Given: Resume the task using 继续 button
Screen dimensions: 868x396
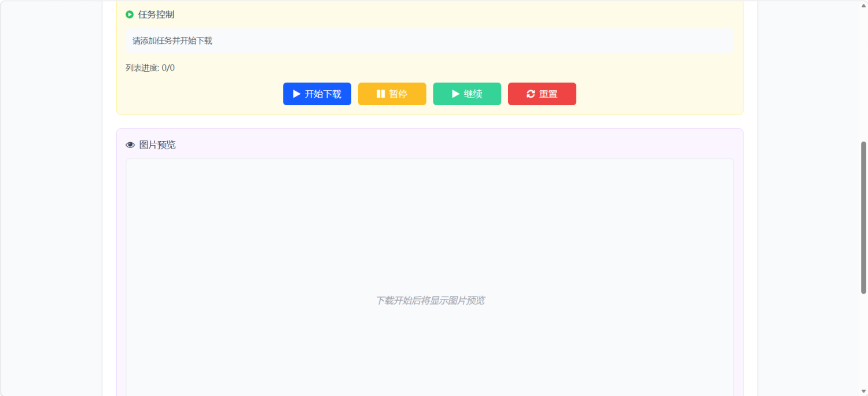Looking at the screenshot, I should [x=467, y=94].
